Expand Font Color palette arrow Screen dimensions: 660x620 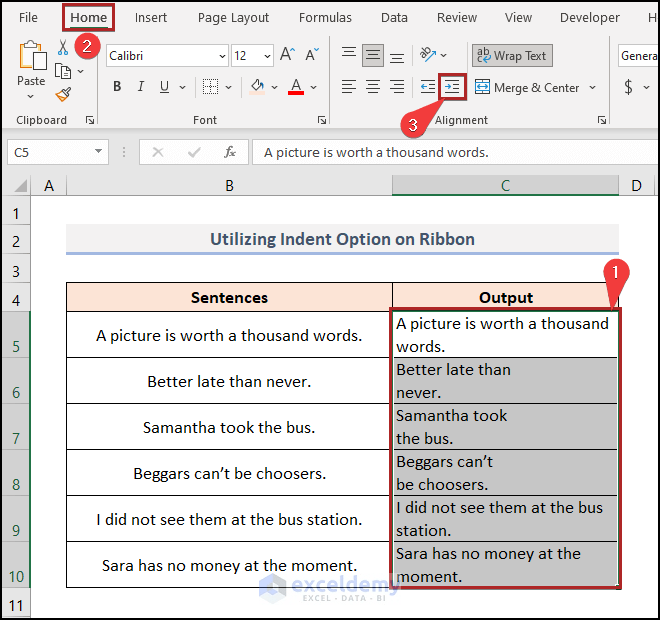[x=314, y=88]
